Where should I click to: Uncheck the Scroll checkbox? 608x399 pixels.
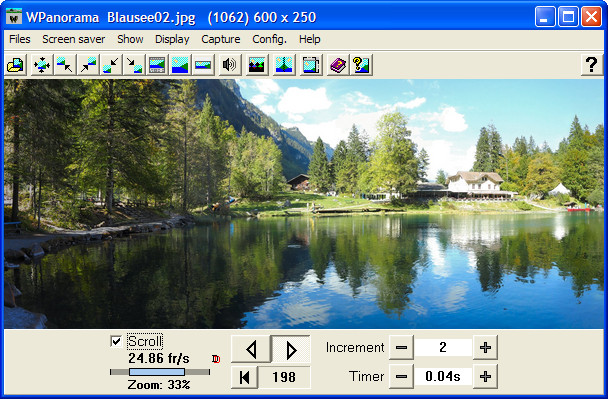116,341
